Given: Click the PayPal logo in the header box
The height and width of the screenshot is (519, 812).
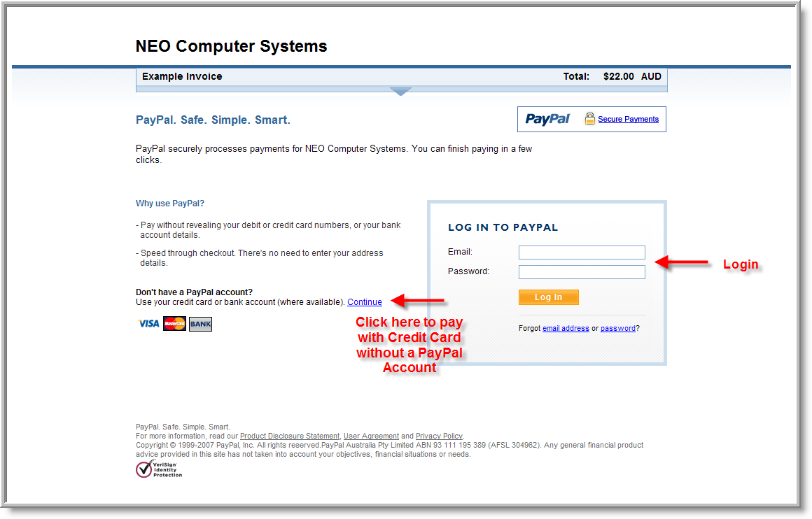Looking at the screenshot, I should [547, 119].
